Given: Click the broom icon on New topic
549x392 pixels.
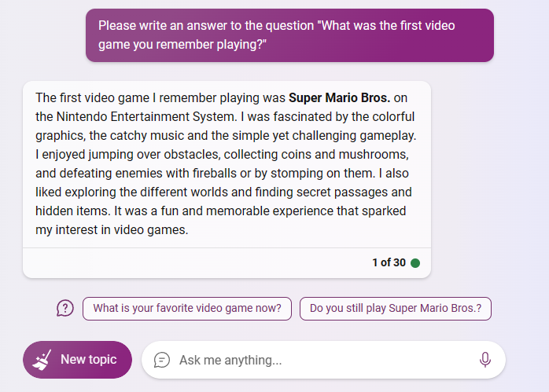Looking at the screenshot, I should [41, 360].
